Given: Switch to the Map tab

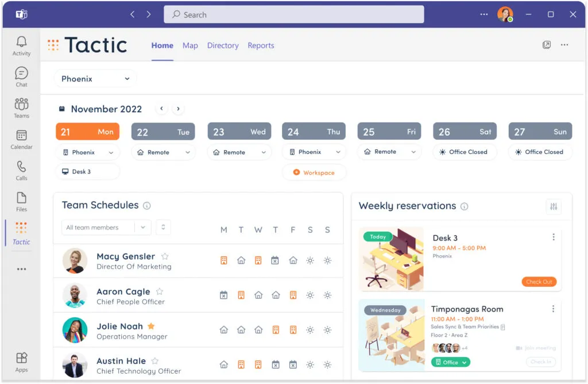Looking at the screenshot, I should pyautogui.click(x=190, y=45).
